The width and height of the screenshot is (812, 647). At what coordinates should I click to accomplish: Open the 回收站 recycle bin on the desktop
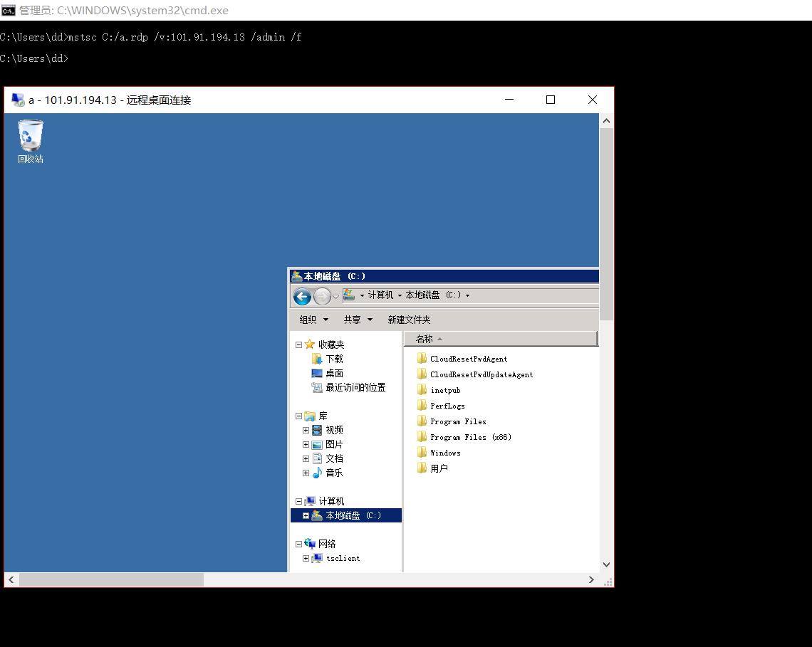[x=30, y=135]
